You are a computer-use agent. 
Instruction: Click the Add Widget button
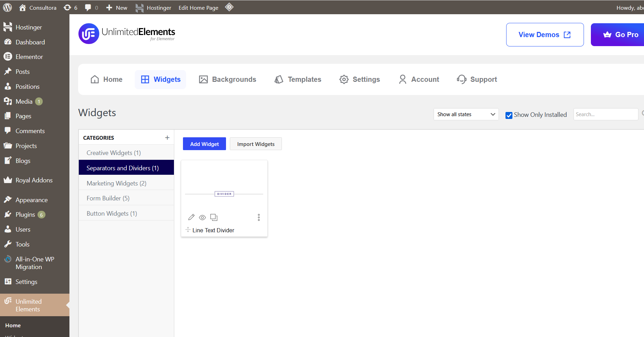tap(204, 144)
